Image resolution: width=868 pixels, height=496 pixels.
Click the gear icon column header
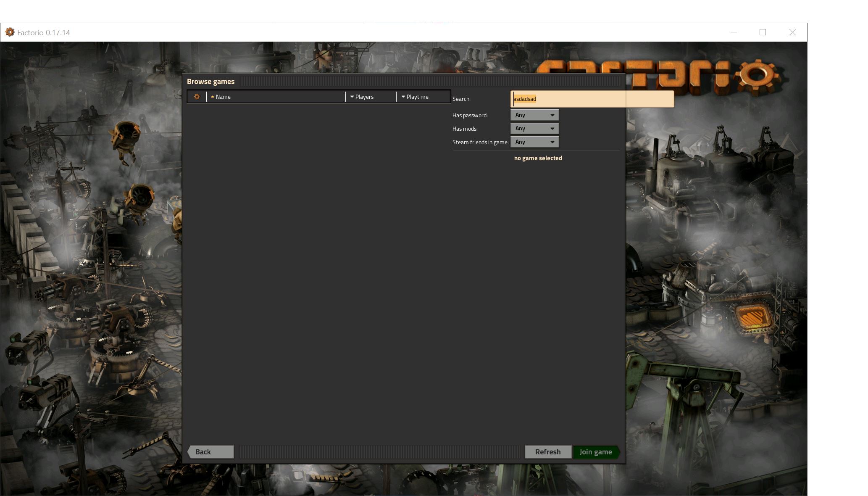(197, 97)
